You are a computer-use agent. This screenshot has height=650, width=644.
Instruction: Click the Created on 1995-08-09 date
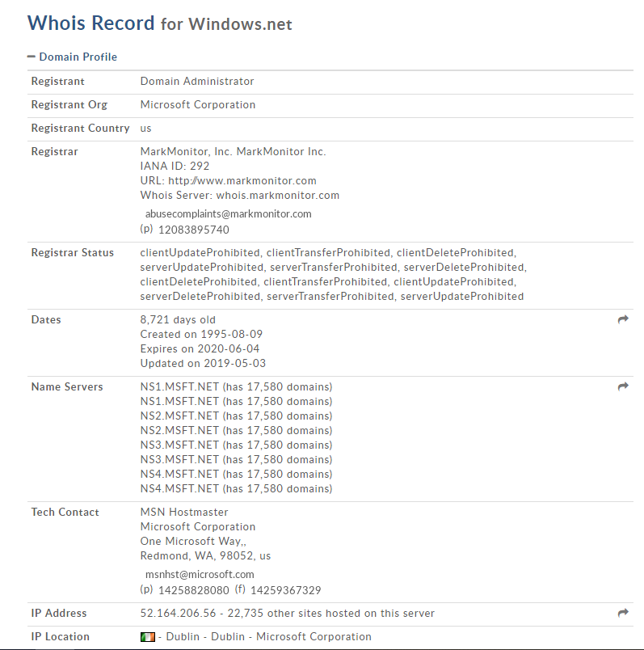click(201, 335)
